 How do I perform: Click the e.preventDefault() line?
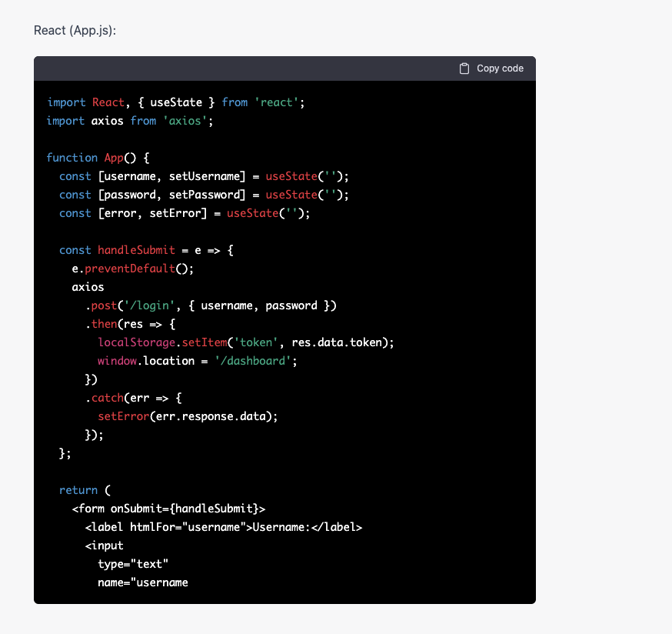(x=133, y=269)
